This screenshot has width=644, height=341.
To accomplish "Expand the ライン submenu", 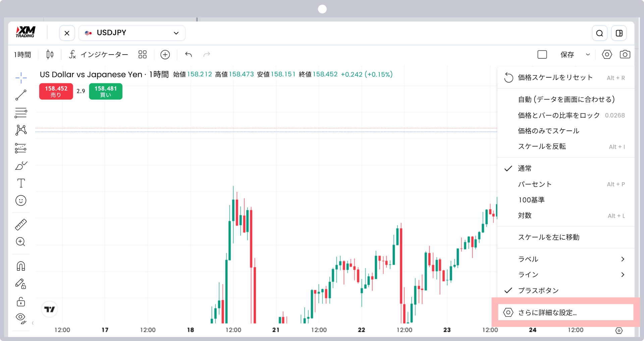I will pyautogui.click(x=566, y=275).
